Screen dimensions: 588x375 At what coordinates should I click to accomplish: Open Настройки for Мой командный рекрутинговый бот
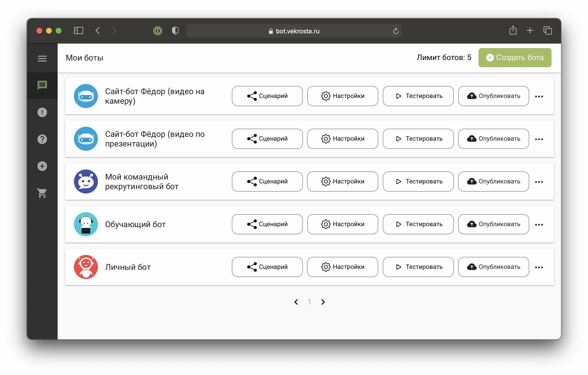342,181
